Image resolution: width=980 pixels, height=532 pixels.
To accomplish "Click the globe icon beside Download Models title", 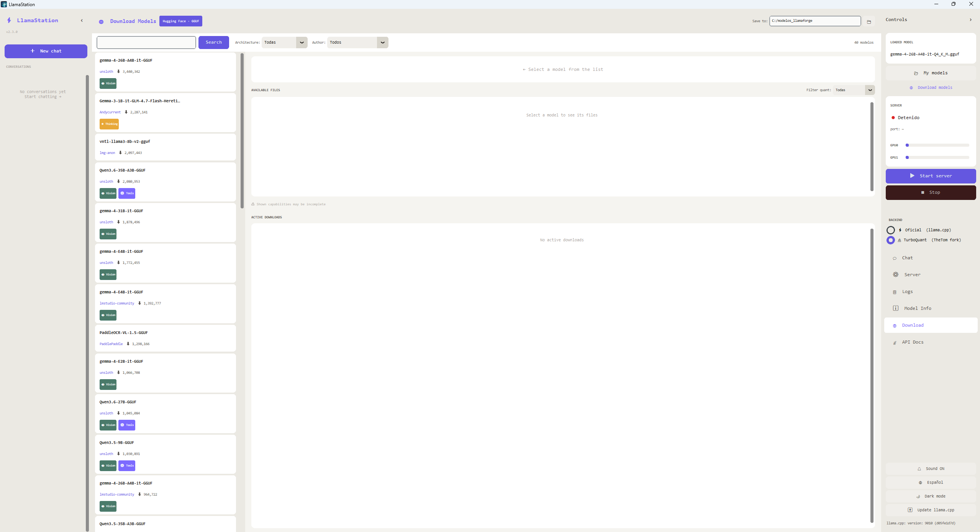I will tap(101, 22).
